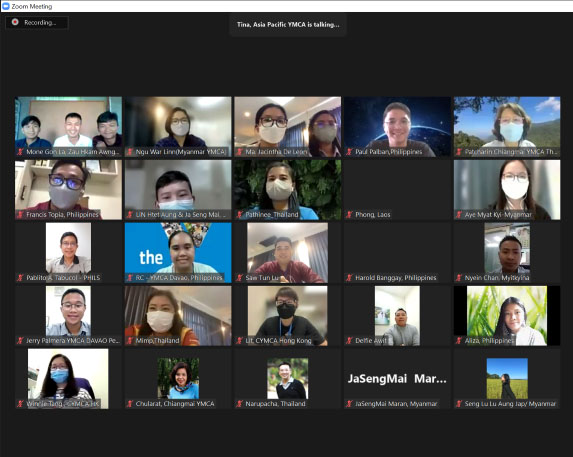Click muted mic icon of JaSengMai Maran, Myanmar

[349, 404]
